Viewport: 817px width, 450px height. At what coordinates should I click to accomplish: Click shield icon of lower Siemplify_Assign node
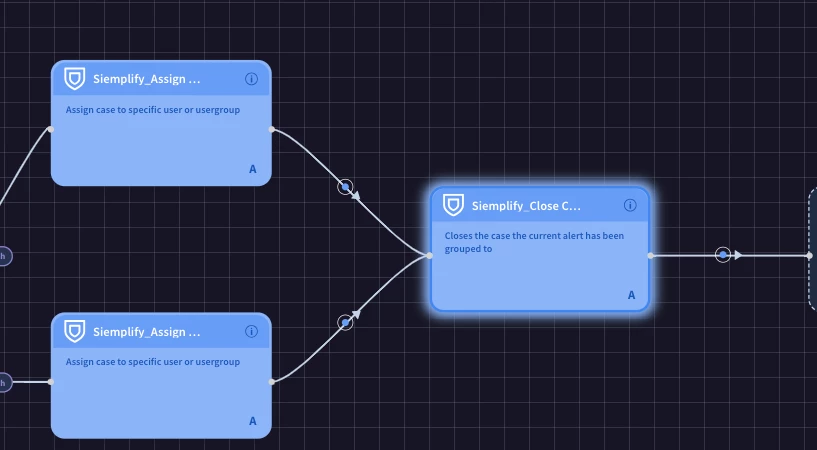pos(75,331)
